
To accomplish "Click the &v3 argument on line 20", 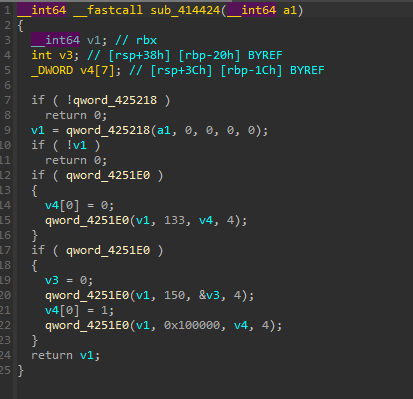I will coord(209,295).
